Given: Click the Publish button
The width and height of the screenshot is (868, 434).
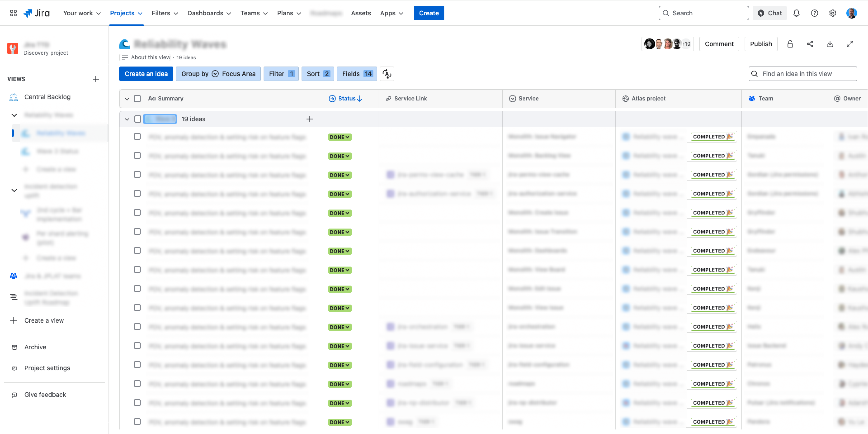Looking at the screenshot, I should coord(761,44).
